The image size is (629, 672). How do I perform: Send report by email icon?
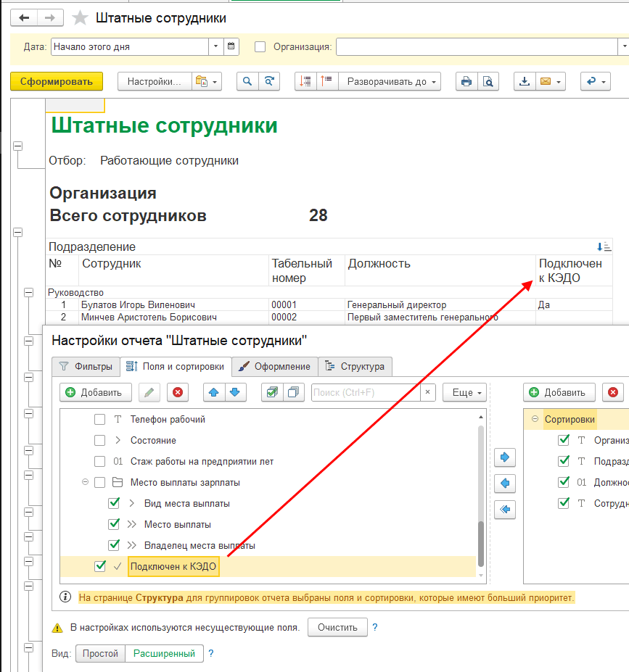pyautogui.click(x=546, y=81)
